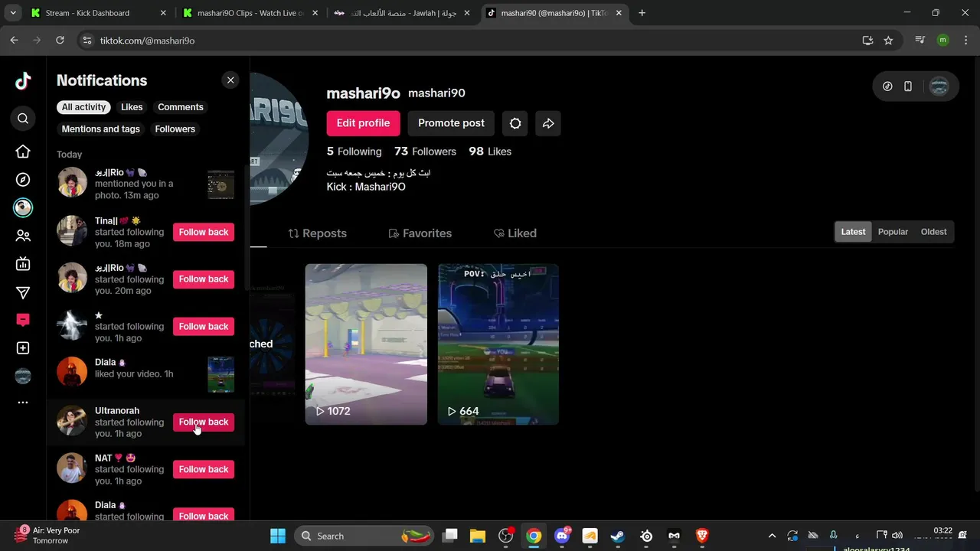Viewport: 980px width, 551px height.
Task: Open the 73 Followers list
Action: (x=425, y=152)
